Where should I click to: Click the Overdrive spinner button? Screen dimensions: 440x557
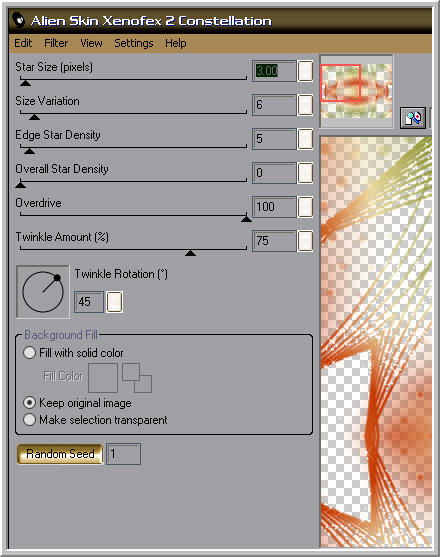coord(305,207)
